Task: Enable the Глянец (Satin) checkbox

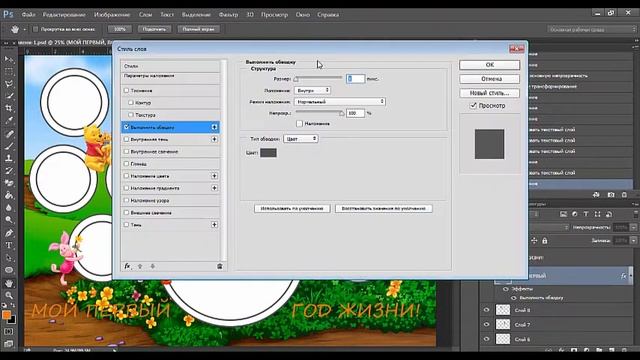Action: point(127,164)
